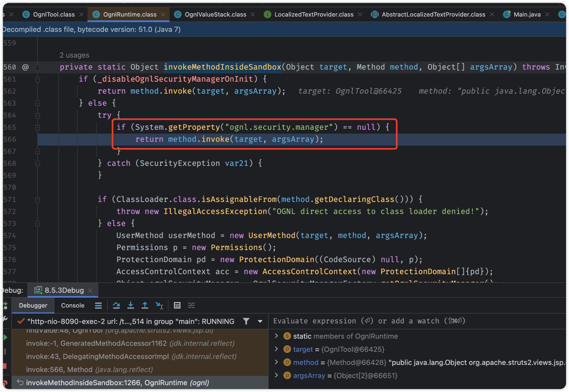Click the Trace Current Stream Chain icon
This screenshot has height=392, width=569.
pyautogui.click(x=191, y=305)
